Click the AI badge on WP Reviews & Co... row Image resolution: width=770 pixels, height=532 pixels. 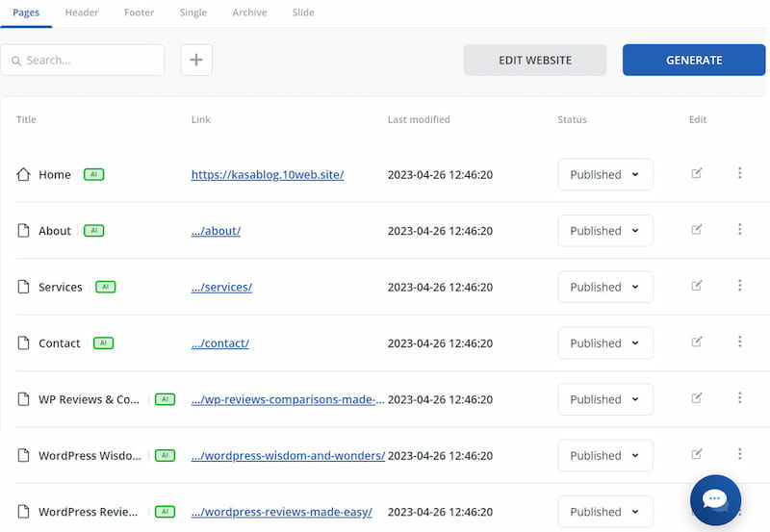165,399
